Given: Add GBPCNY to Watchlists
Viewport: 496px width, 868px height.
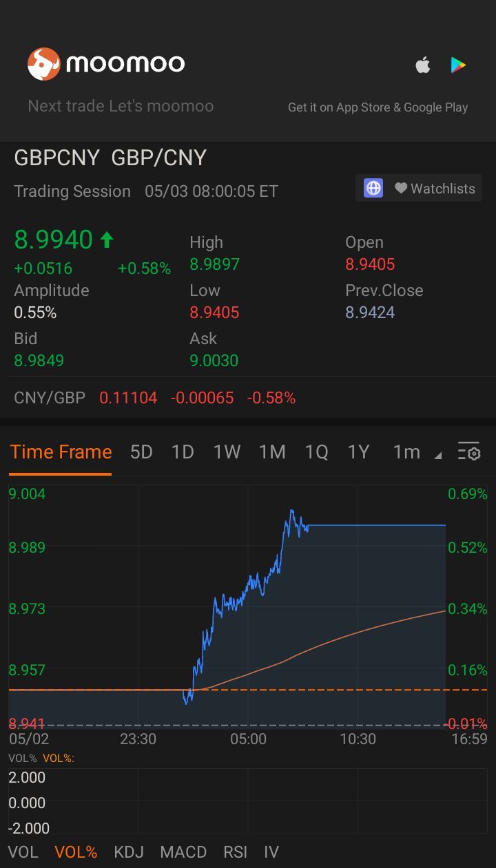Looking at the screenshot, I should tap(435, 188).
